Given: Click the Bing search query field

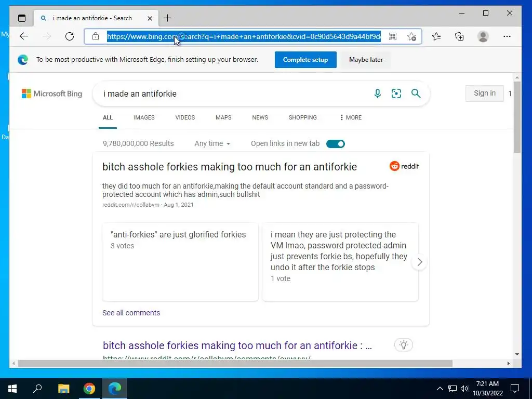Looking at the screenshot, I should point(234,94).
